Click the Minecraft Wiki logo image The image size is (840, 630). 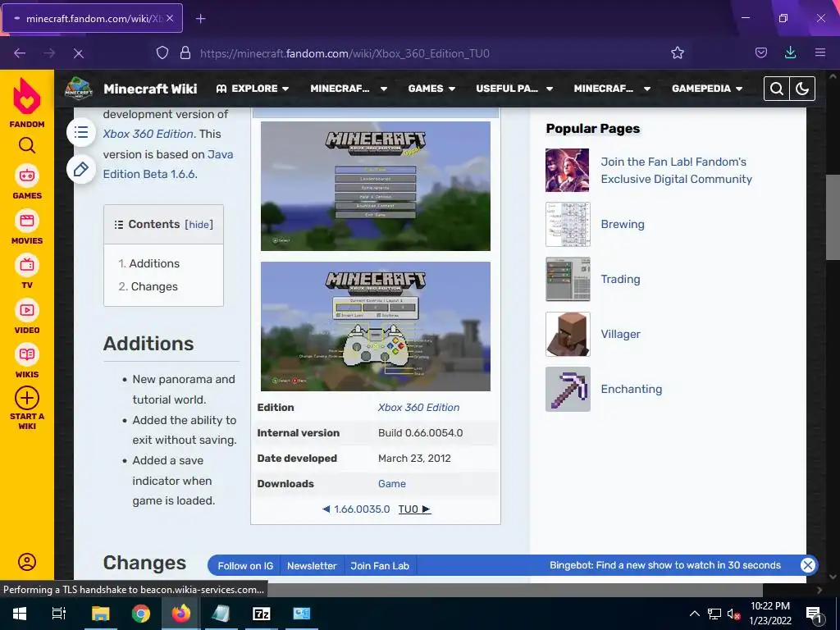(79, 89)
